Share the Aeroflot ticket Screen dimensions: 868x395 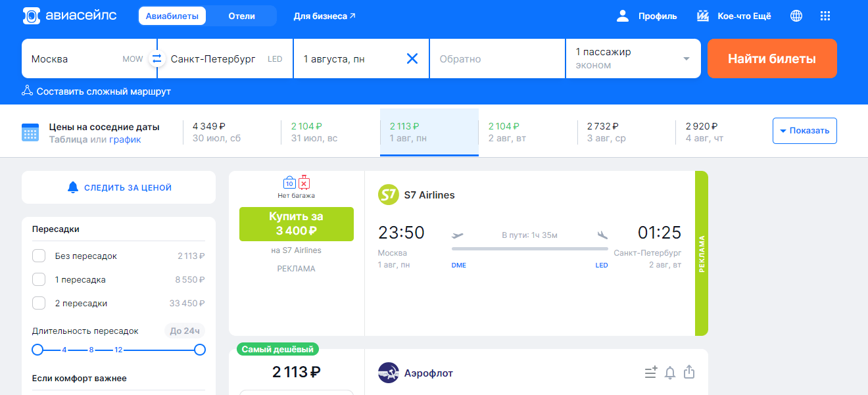click(689, 373)
